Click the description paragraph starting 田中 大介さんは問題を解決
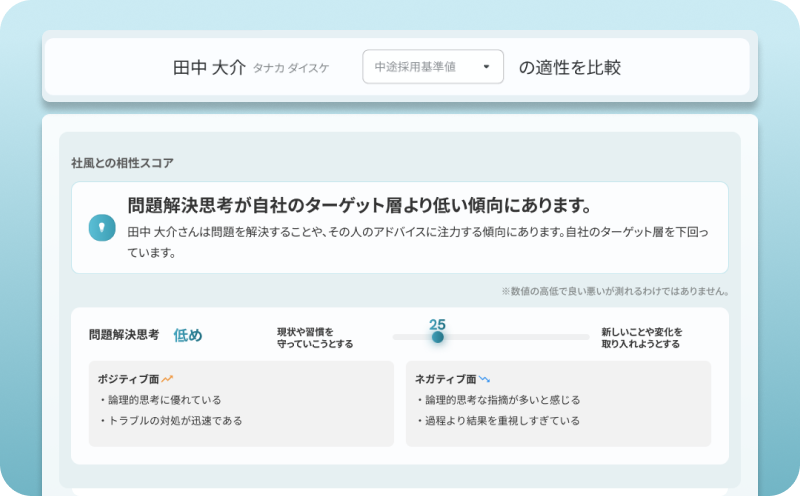800x496 pixels. [418, 242]
